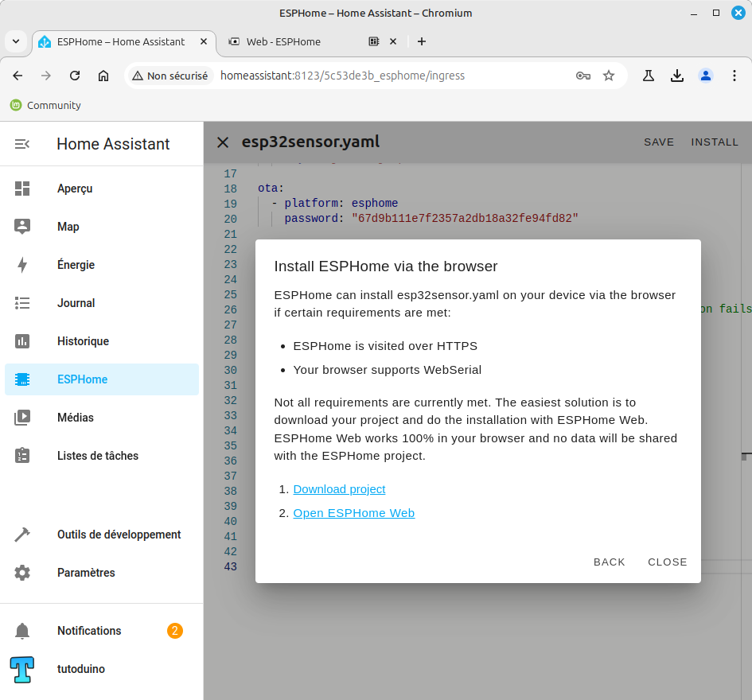Open Historique in the sidebar
Image resolution: width=752 pixels, height=700 pixels.
coord(102,341)
